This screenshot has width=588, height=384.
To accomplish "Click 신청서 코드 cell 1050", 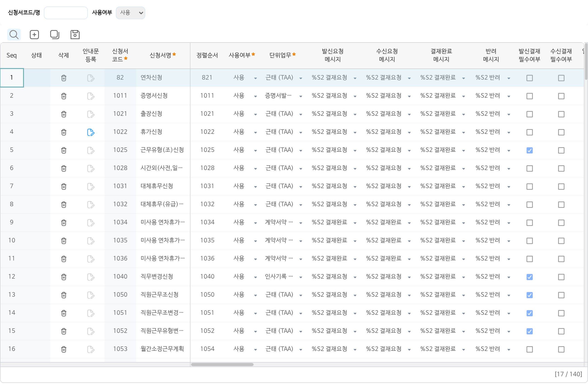I will [x=120, y=295].
